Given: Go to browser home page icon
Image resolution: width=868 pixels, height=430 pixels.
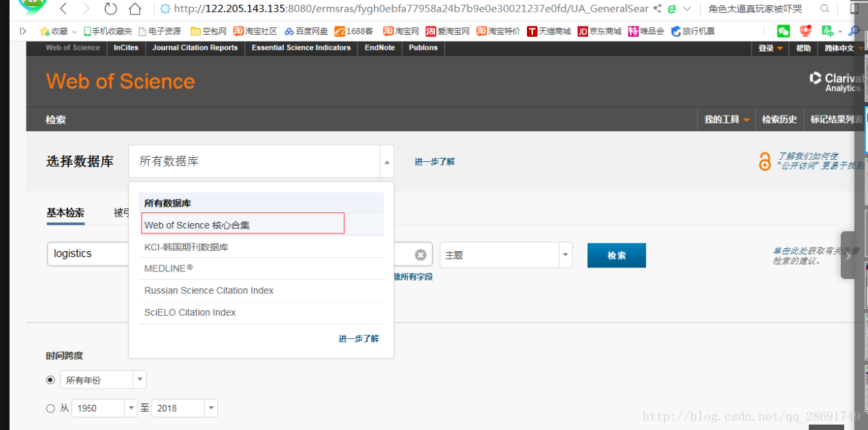Looking at the screenshot, I should click(x=135, y=9).
